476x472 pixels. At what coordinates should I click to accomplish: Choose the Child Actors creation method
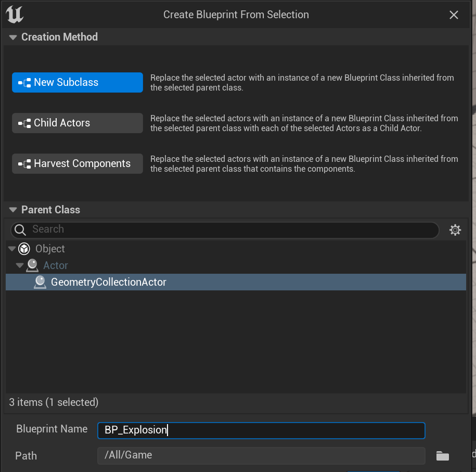click(x=77, y=123)
